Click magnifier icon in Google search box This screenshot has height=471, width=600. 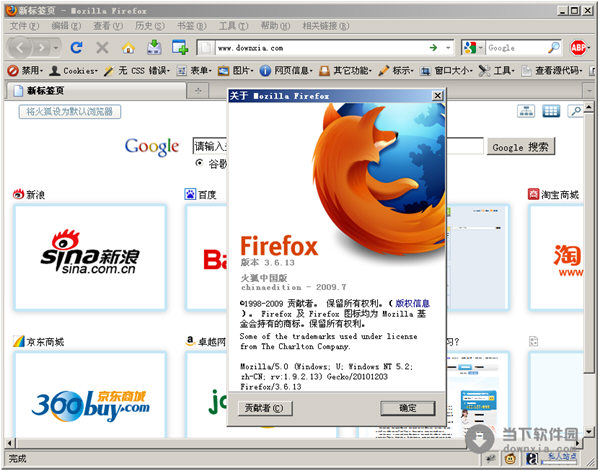[x=554, y=47]
